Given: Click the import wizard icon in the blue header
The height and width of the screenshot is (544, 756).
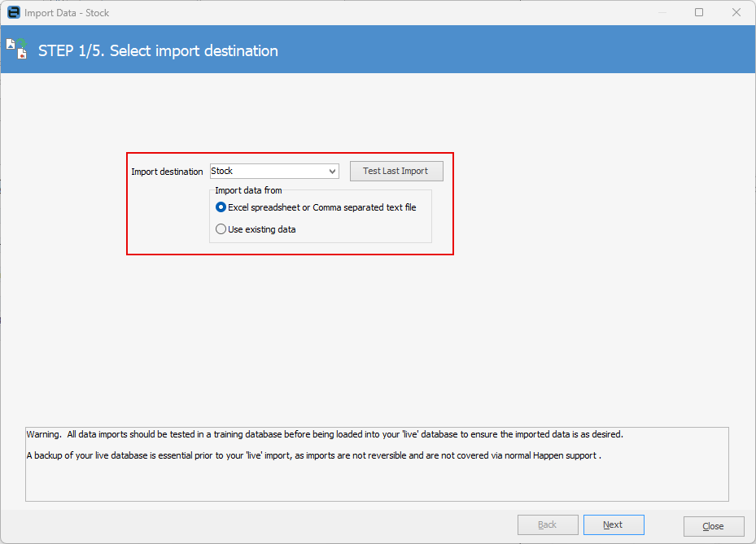Looking at the screenshot, I should (17, 49).
